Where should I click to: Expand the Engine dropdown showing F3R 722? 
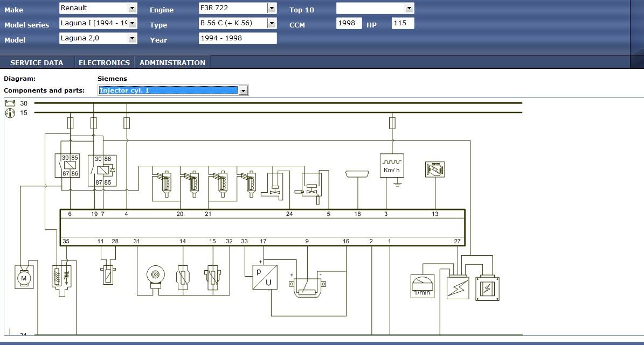tap(272, 8)
